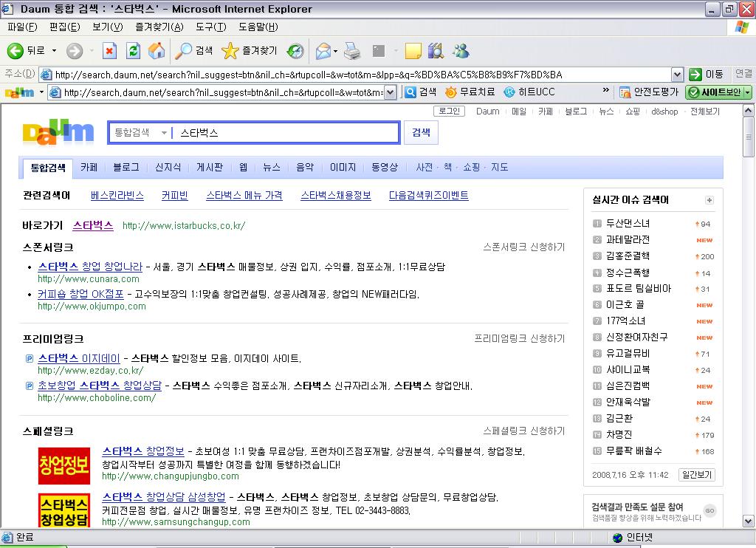Click the green Go arrow next to address bar
Image resolution: width=756 pixels, height=548 pixels.
tap(695, 75)
